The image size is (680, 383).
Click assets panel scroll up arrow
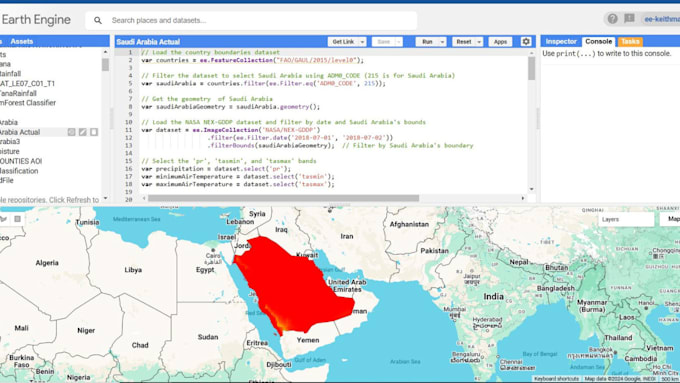(105, 52)
